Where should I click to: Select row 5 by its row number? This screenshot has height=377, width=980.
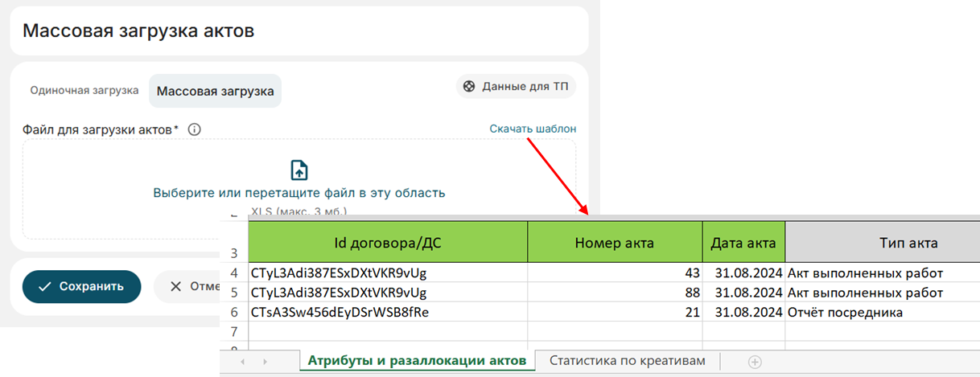[234, 293]
